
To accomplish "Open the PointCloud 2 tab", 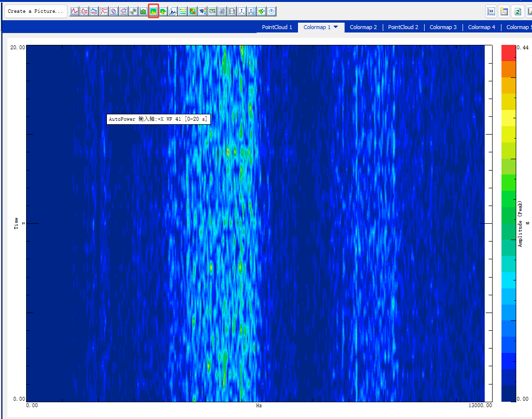I will (x=403, y=27).
